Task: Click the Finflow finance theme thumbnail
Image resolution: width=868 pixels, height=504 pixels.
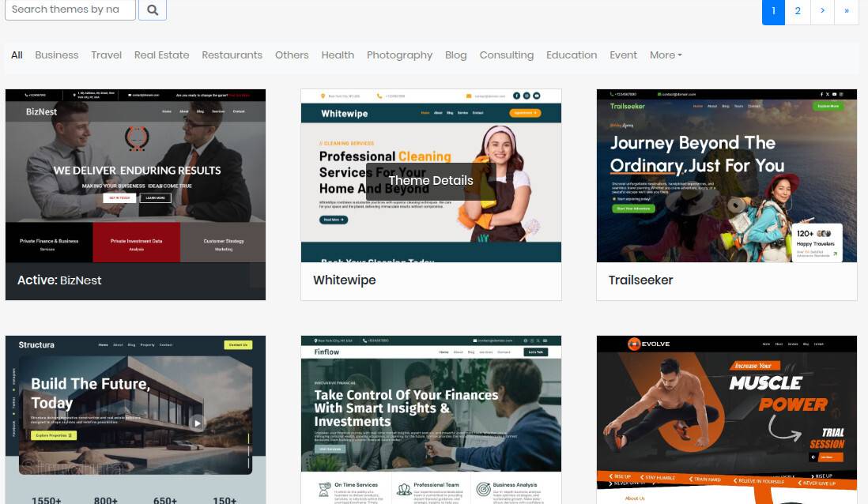Action: pyautogui.click(x=431, y=419)
